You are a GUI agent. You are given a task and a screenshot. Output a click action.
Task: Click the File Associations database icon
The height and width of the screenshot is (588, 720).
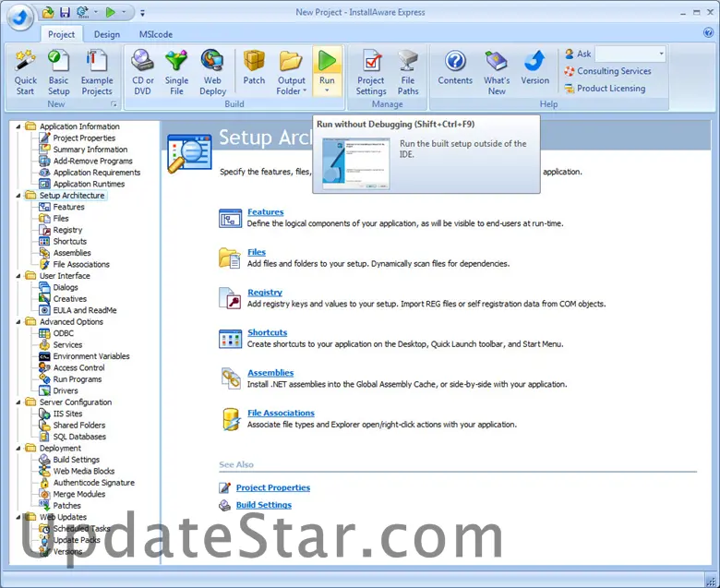coord(231,419)
